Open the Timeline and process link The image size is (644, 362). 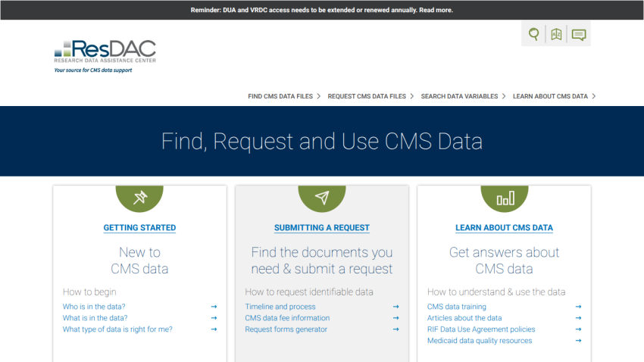tap(280, 307)
